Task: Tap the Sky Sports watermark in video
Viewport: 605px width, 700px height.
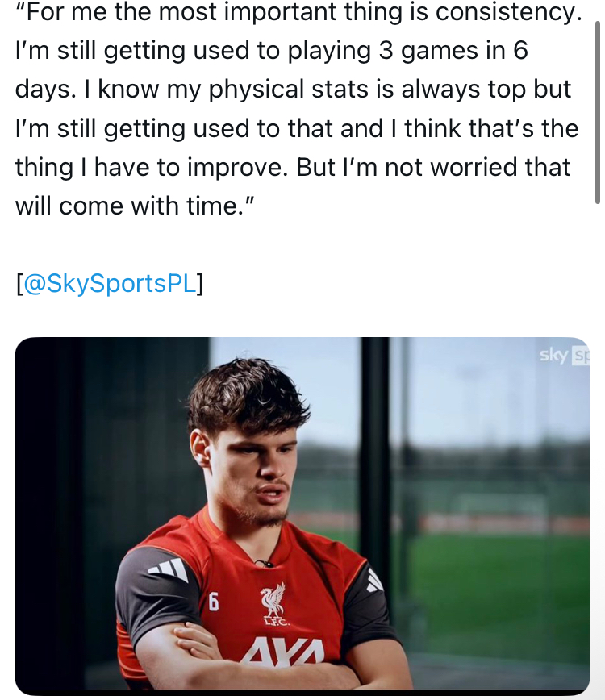Action: pos(565,355)
